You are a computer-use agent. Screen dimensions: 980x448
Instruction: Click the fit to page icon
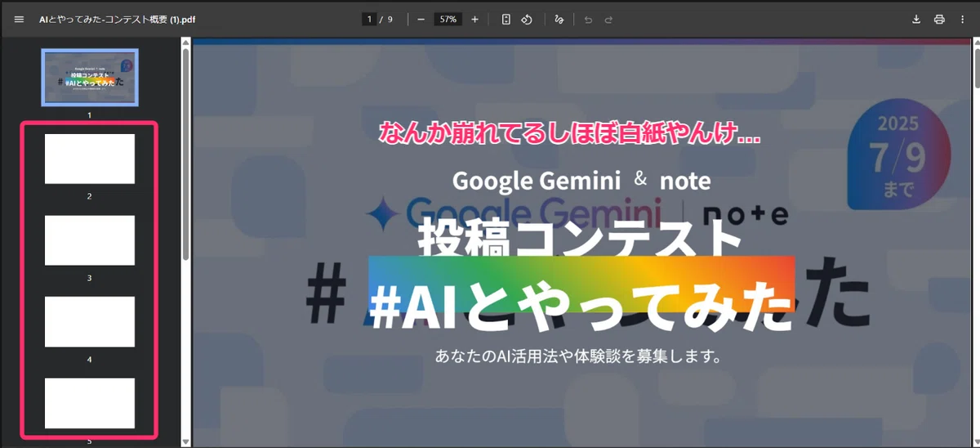506,19
